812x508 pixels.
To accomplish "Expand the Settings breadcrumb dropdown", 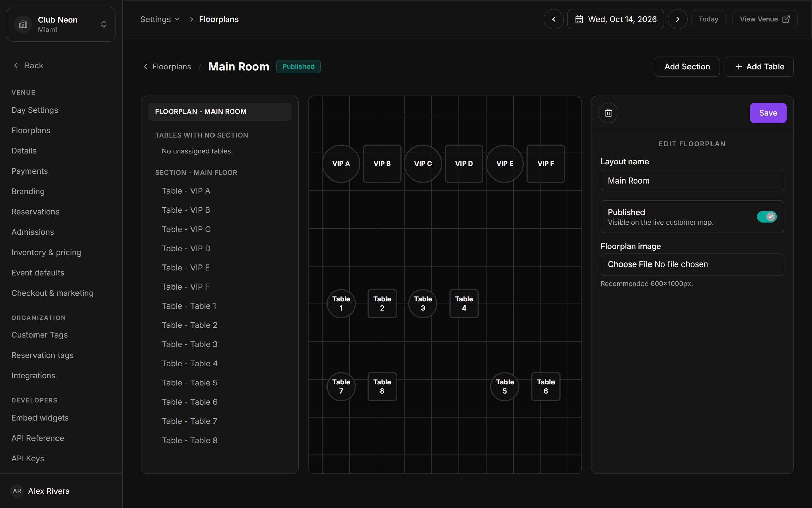I will [160, 19].
